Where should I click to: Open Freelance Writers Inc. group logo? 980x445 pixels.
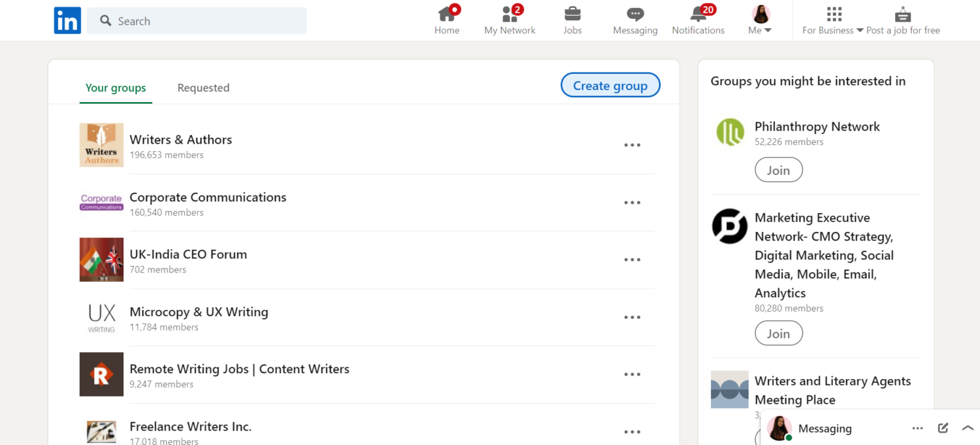tap(101, 431)
